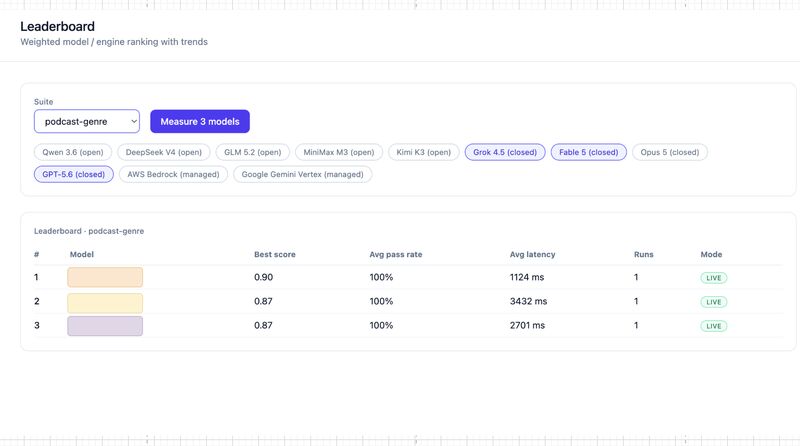Screen dimensions: 800x446
Task: Click the Model column header
Action: pos(82,254)
